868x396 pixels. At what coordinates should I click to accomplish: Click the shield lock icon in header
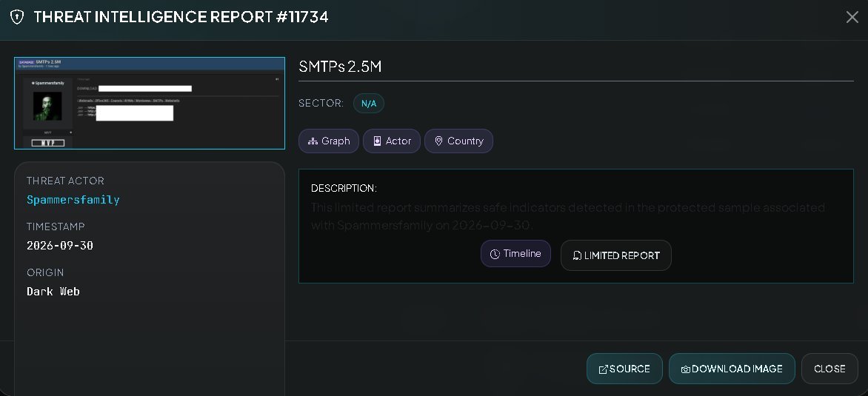click(x=17, y=17)
